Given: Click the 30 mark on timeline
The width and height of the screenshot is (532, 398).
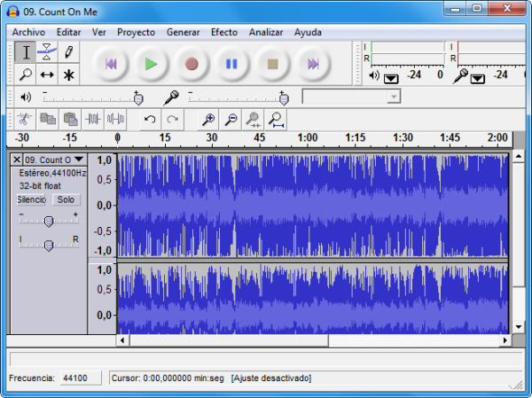Looking at the screenshot, I should point(212,137).
